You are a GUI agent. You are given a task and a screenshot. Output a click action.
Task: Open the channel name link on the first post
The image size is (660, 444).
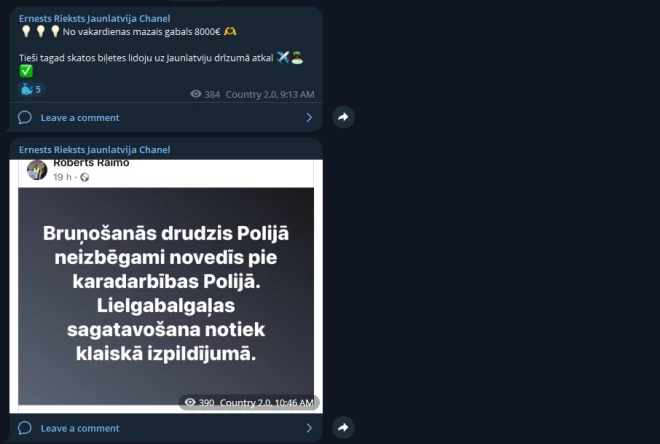tap(94, 19)
